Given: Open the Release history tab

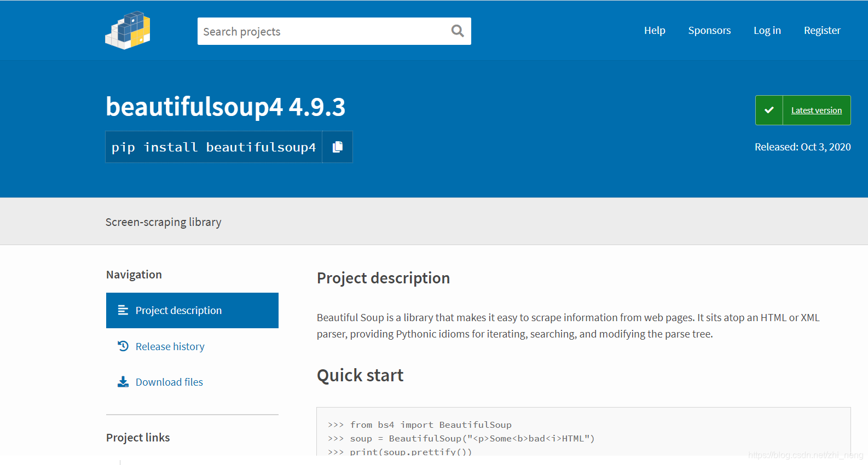Looking at the screenshot, I should [x=170, y=346].
